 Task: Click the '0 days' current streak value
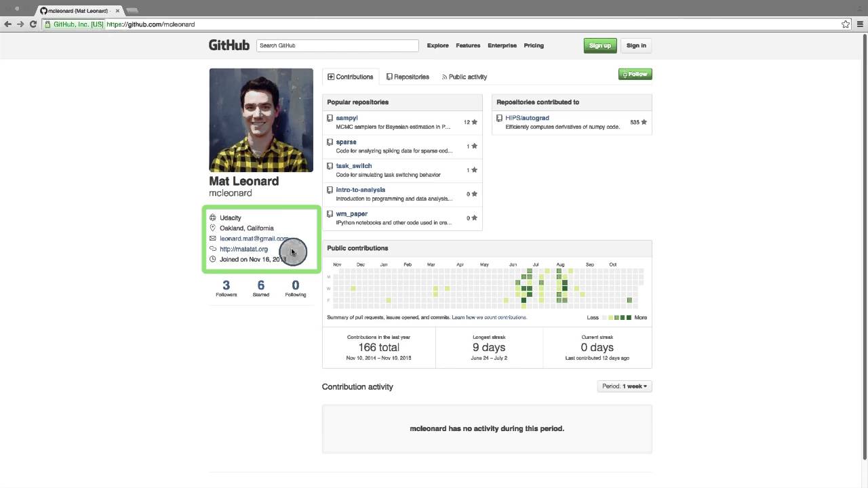coord(597,347)
